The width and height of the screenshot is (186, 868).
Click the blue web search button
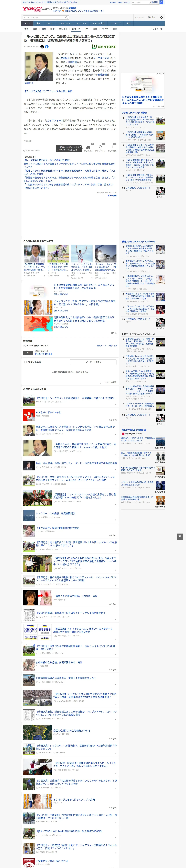pyautogui.click(x=161, y=2)
